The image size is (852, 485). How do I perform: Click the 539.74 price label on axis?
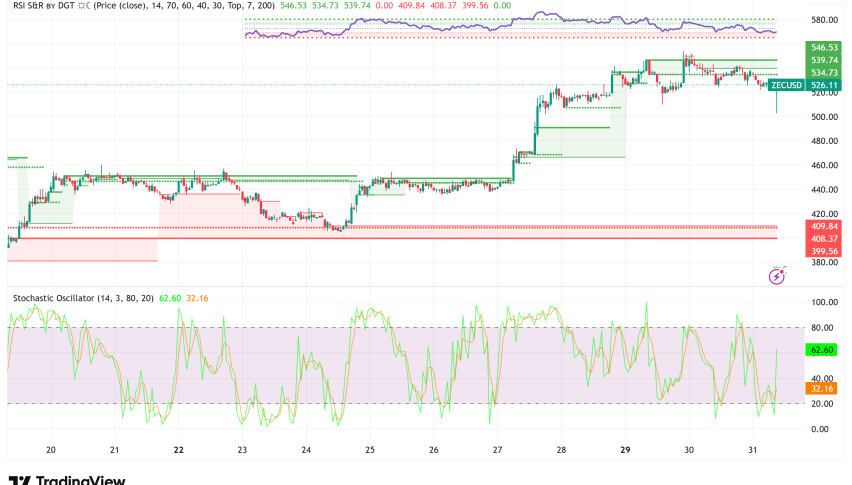click(824, 60)
